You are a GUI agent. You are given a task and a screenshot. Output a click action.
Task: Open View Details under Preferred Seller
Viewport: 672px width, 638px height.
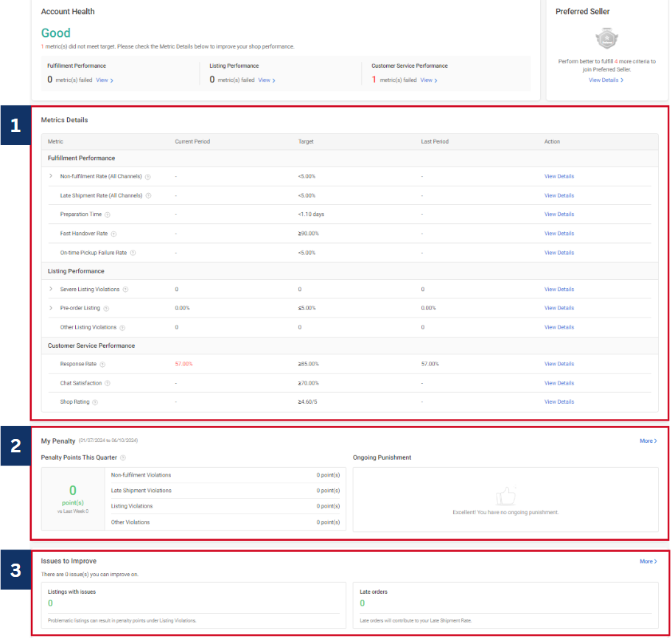[606, 80]
